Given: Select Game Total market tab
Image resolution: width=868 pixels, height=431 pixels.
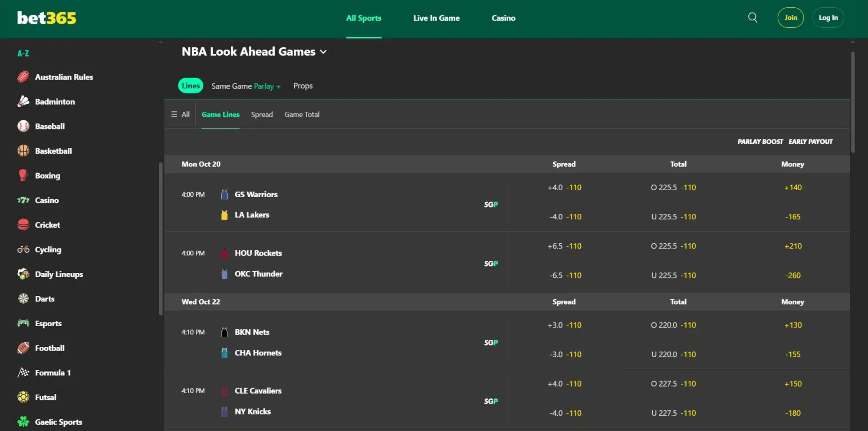Looking at the screenshot, I should tap(302, 114).
